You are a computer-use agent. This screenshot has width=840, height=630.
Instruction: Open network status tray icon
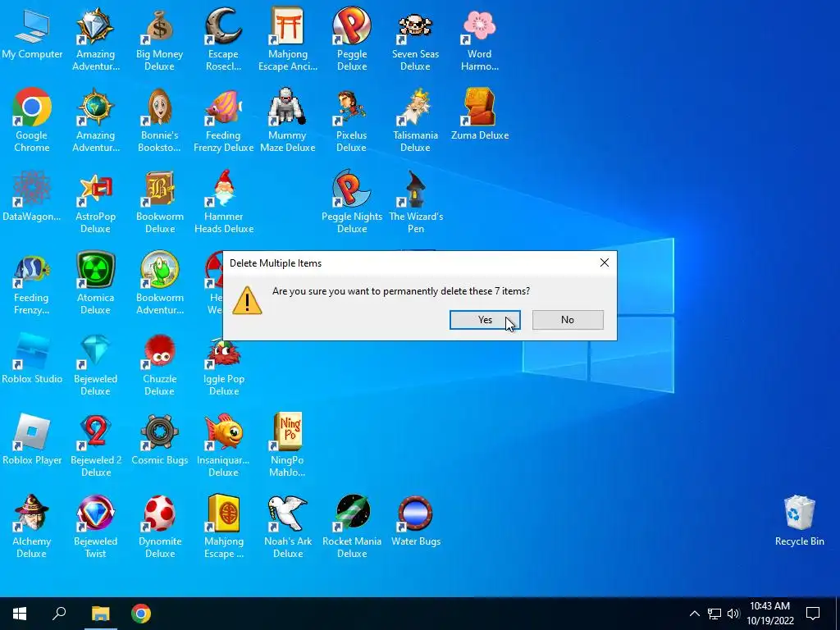coord(714,614)
